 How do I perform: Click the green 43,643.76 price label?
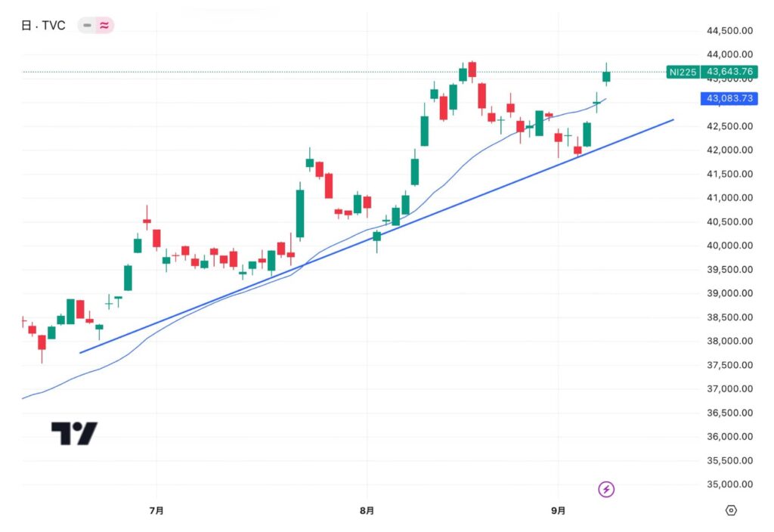[x=729, y=72]
